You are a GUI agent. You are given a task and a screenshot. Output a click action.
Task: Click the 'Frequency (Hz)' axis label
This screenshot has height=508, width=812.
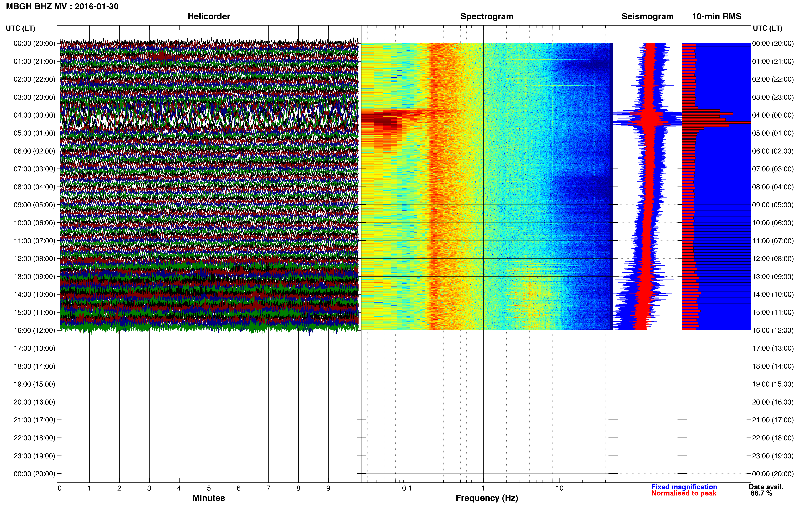pyautogui.click(x=487, y=498)
